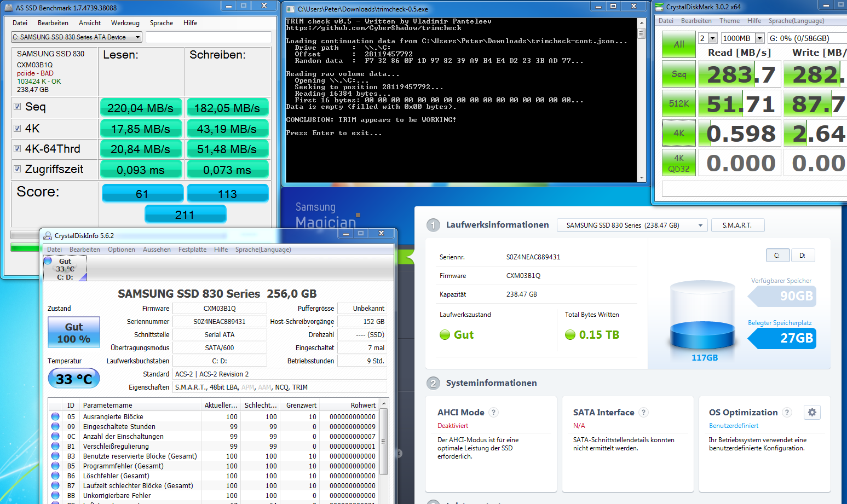Open Samsung Magician drive selector dropdown
Screen dimensions: 847x504
[x=632, y=225]
